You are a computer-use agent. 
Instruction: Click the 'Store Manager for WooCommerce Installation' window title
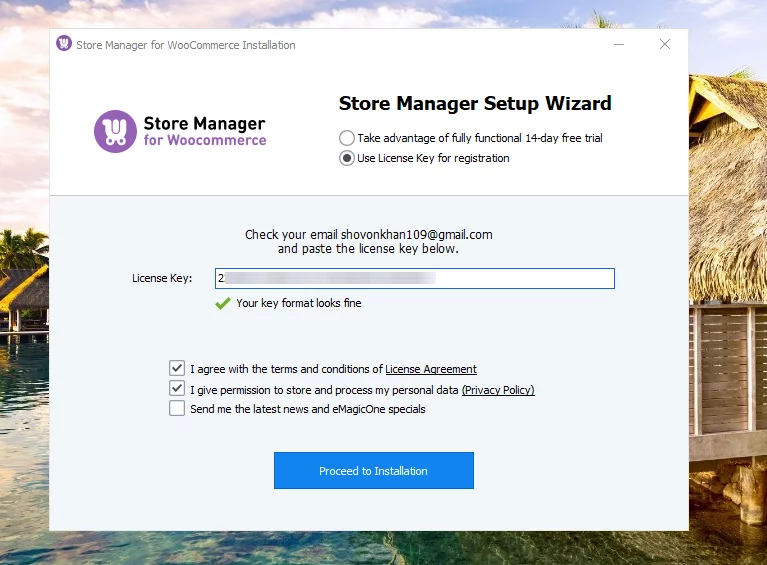coord(186,45)
